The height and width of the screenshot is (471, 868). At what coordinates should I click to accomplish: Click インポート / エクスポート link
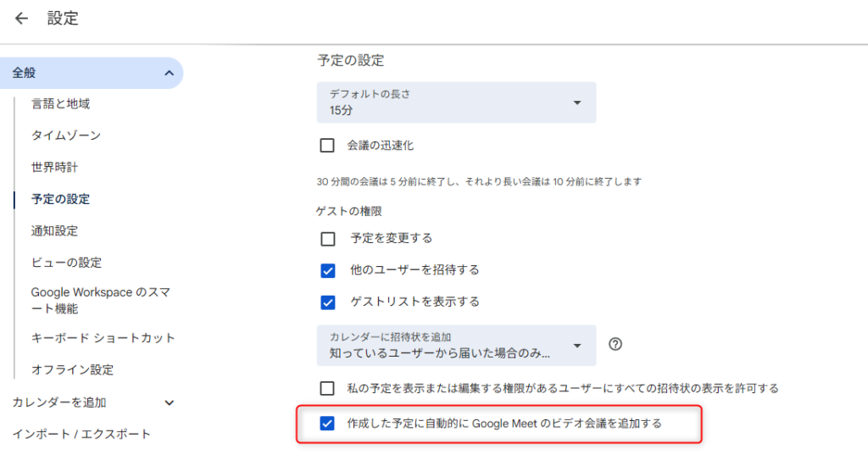pyautogui.click(x=81, y=434)
